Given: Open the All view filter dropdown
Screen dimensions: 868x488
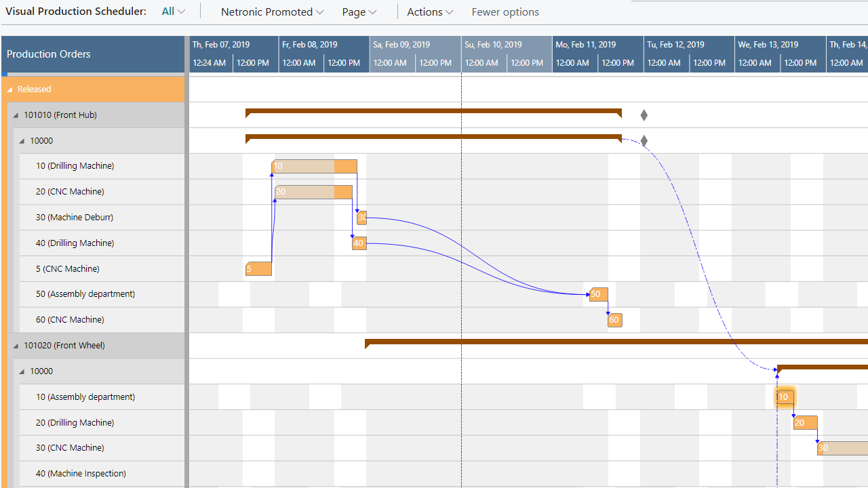Looking at the screenshot, I should point(173,12).
